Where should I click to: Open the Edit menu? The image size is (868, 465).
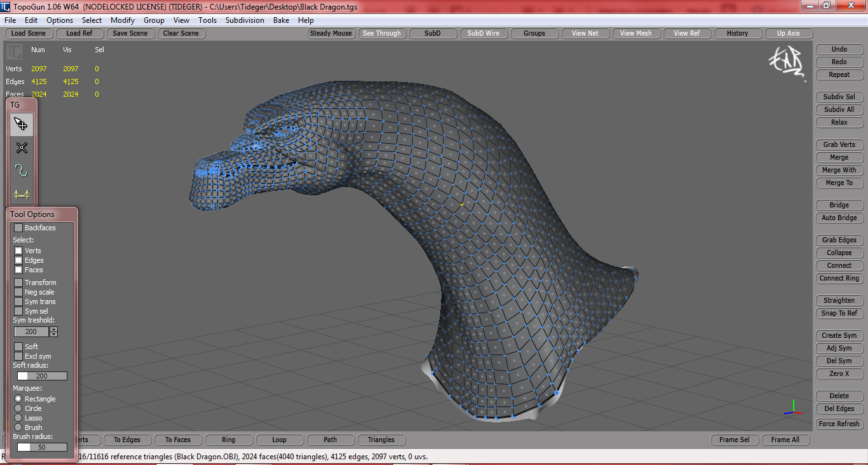point(31,20)
